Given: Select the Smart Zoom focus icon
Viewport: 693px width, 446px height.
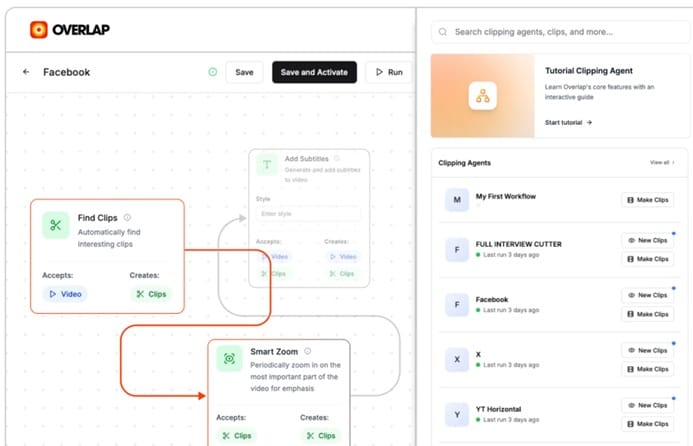Looking at the screenshot, I should tap(229, 358).
